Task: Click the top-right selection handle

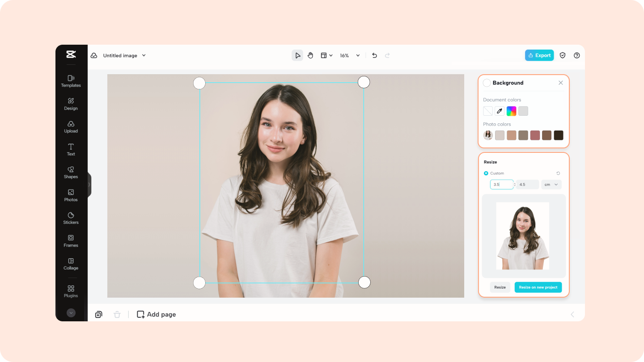Action: click(364, 82)
